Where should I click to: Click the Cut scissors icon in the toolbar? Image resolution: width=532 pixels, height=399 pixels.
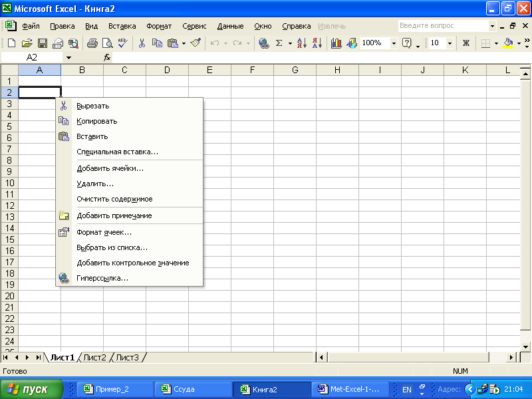tap(142, 43)
